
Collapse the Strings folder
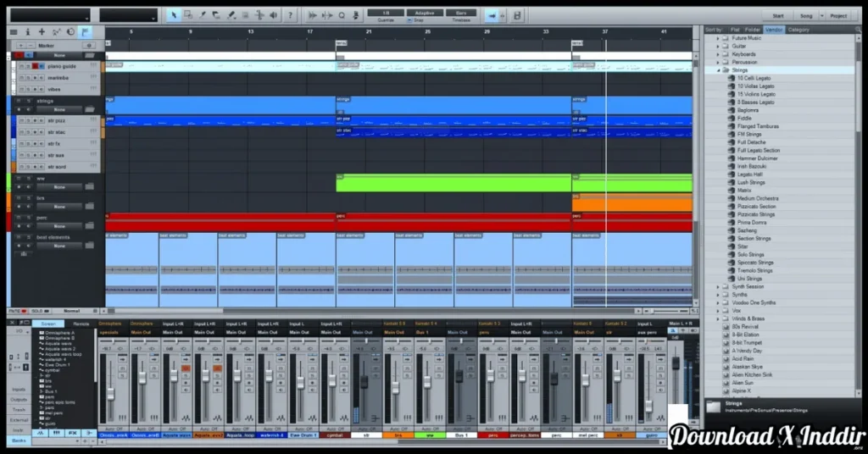718,70
